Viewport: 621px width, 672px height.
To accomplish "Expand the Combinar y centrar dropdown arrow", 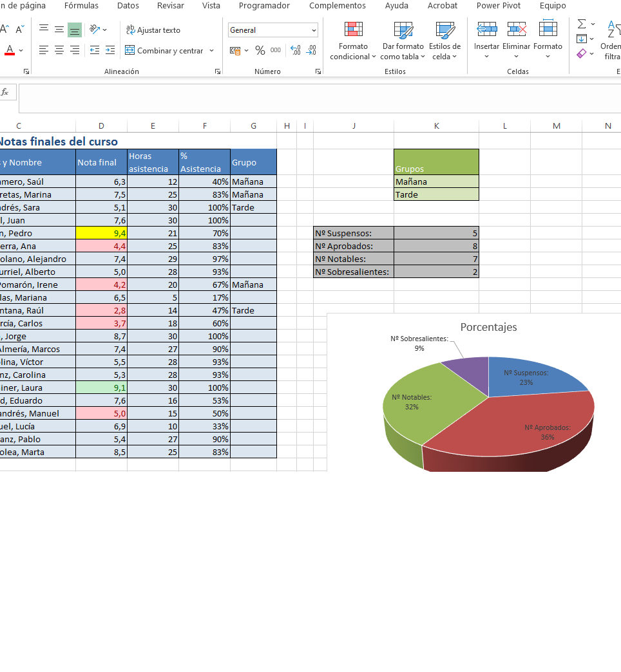I will pyautogui.click(x=211, y=51).
